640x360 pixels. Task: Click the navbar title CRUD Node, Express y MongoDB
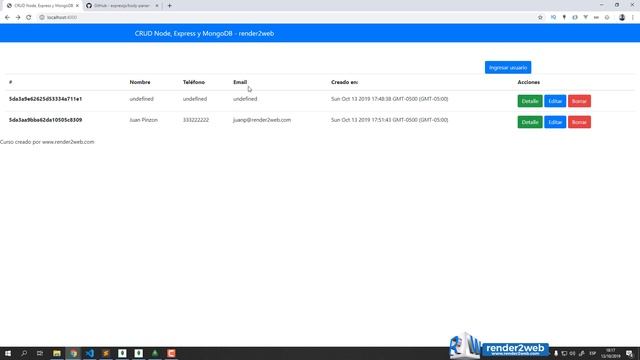click(204, 33)
